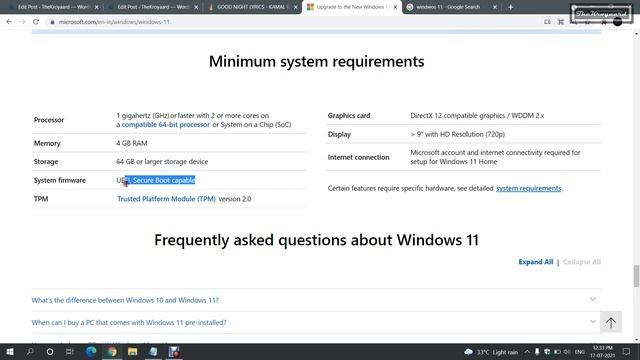Click Collapse All for the FAQ
This screenshot has height=360, width=640.
(x=582, y=262)
